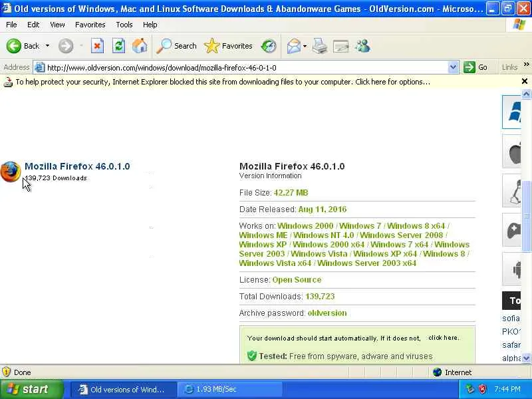Switch to Old versions of Wind... taskbar window
Viewport: 532px width, 399px height.
(124, 389)
